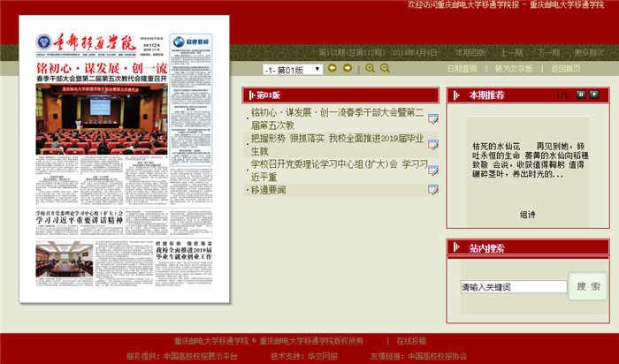Go to next page with right arrow icon
The image size is (619, 364).
pyautogui.click(x=348, y=68)
